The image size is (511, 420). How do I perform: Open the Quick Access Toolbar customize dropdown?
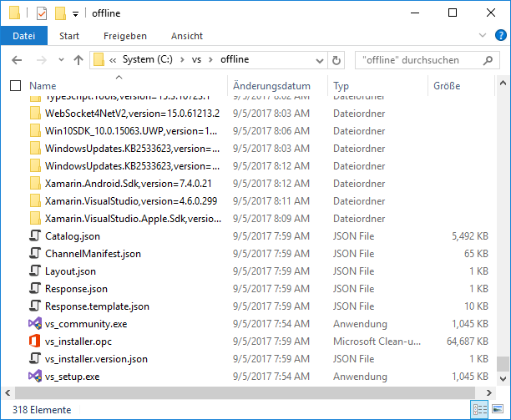tap(75, 14)
